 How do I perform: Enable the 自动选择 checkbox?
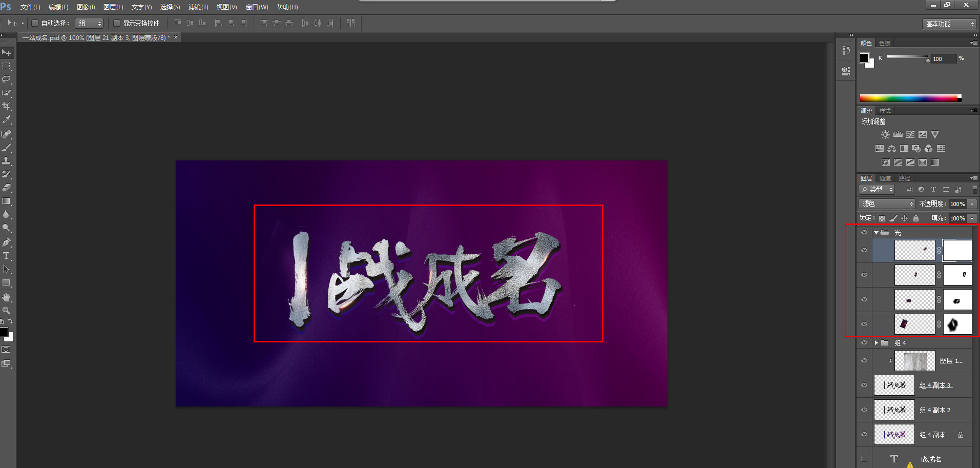click(34, 23)
